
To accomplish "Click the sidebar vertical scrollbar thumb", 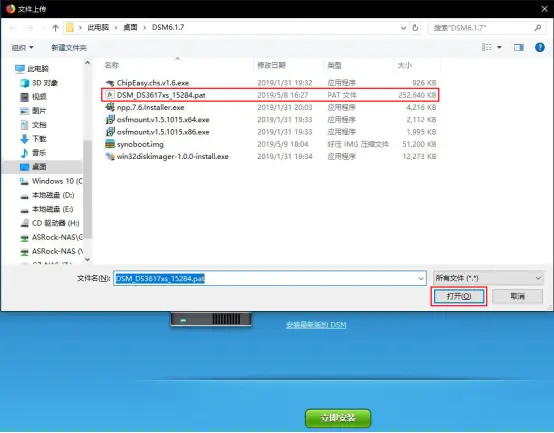I will [x=87, y=189].
